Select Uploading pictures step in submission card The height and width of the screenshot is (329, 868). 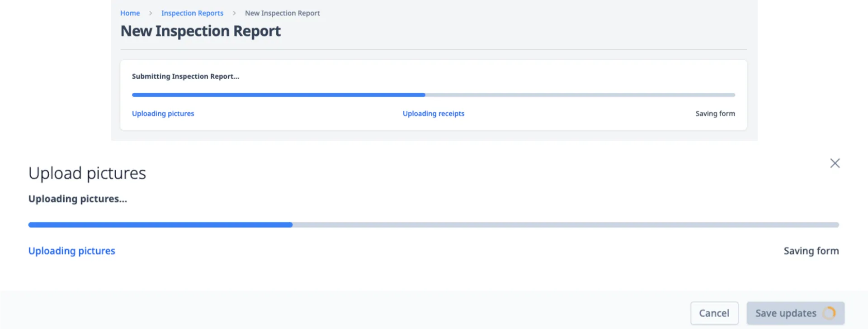pos(163,114)
